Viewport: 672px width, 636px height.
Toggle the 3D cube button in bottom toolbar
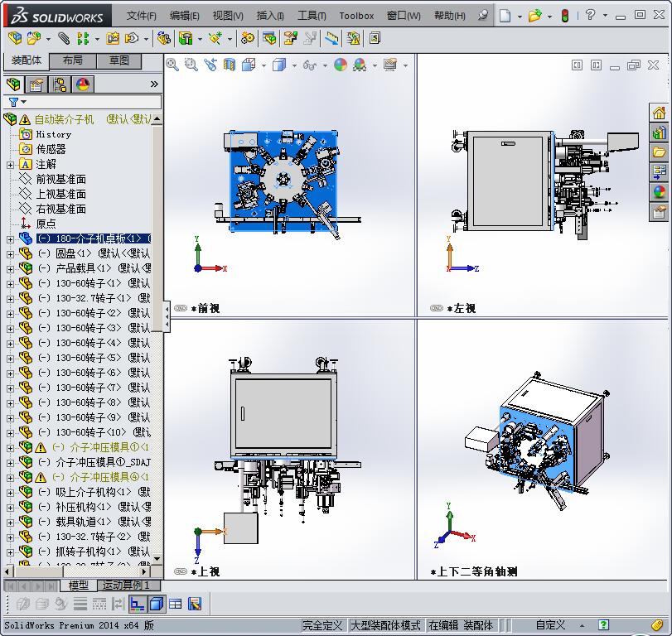[x=156, y=604]
